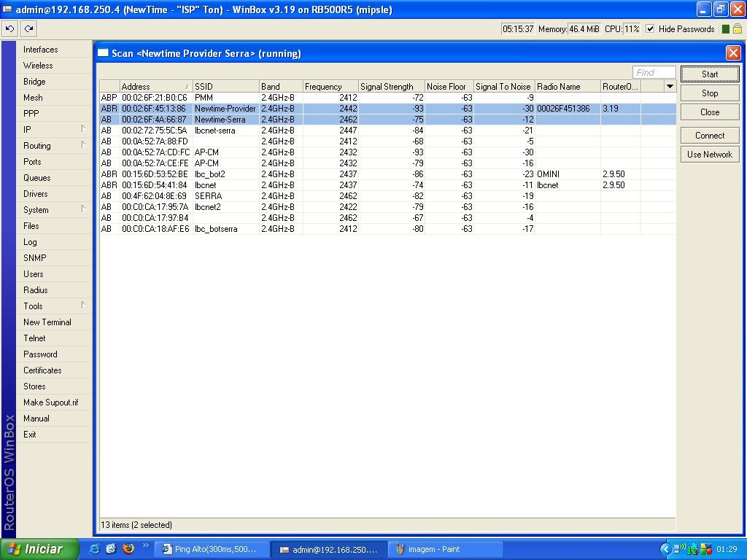Switch to imagem - Paint taskbar window
Screen dimensions: 747x560
[x=445, y=550]
